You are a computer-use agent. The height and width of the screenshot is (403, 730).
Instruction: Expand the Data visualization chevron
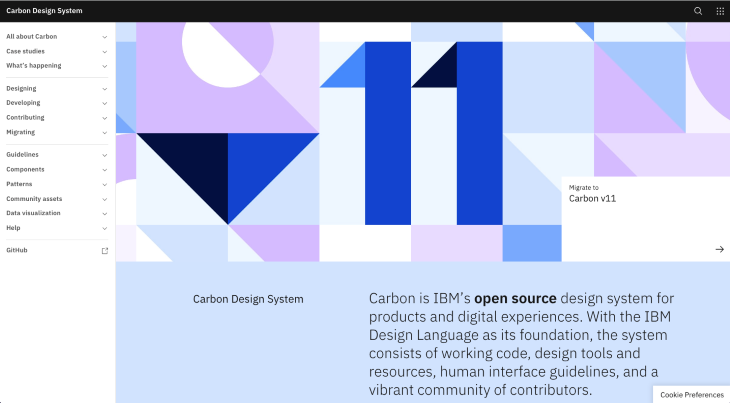tap(105, 214)
